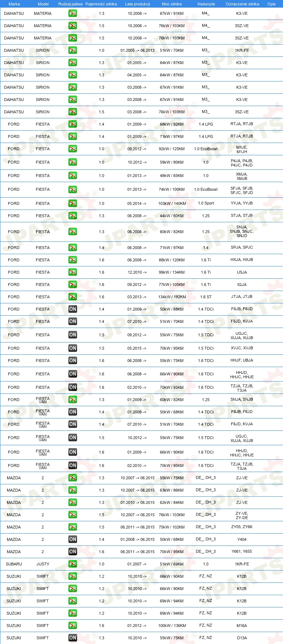This screenshot has height=644, width=283.
Task: Click the "1.6 ST" body cell
Action: [206, 297]
